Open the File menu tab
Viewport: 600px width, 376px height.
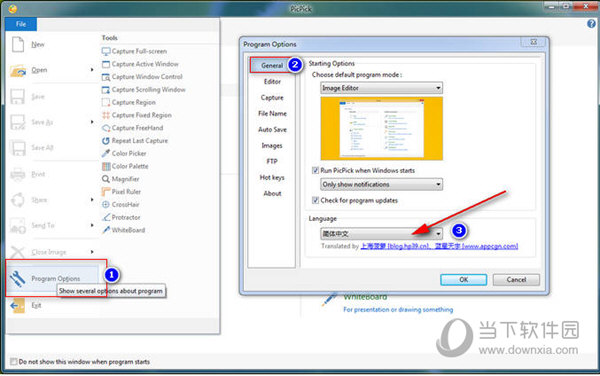tap(21, 24)
